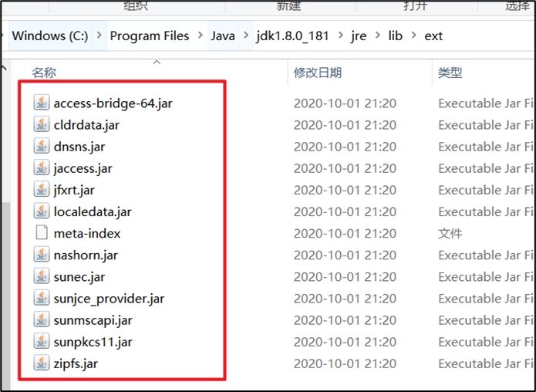Go to Windows (C:) in address bar
Image resolution: width=536 pixels, height=392 pixels.
click(x=50, y=35)
